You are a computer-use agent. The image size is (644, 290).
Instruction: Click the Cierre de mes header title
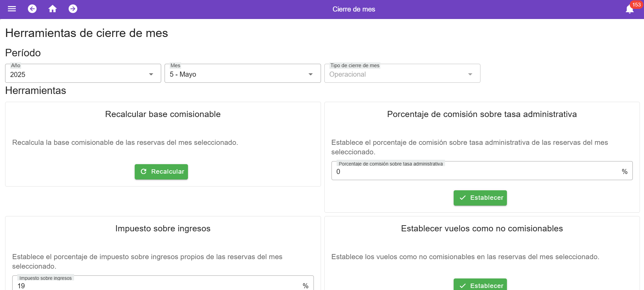(x=354, y=9)
